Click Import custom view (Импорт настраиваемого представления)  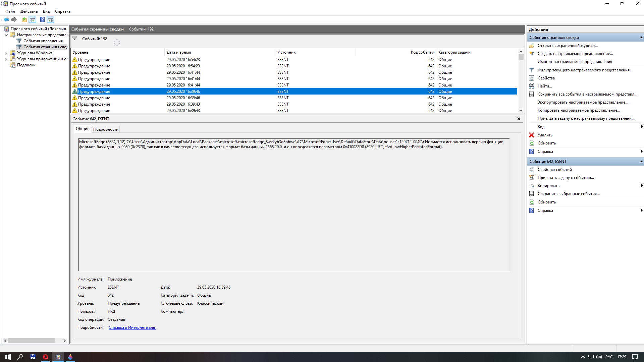(x=575, y=62)
